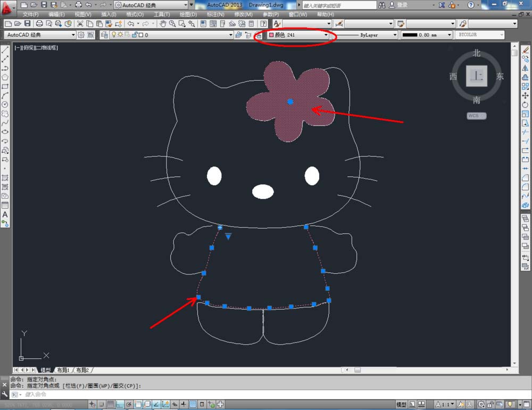Click the Cut scissors icon

point(80,24)
